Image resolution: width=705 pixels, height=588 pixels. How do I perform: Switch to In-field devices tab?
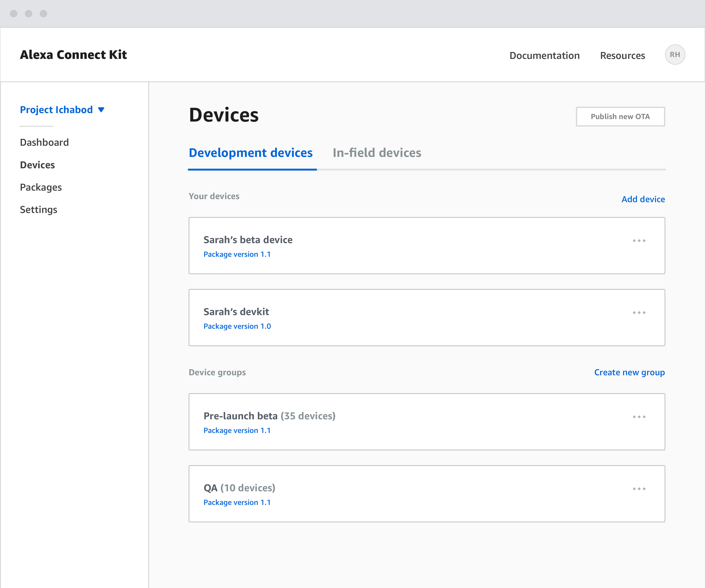[377, 153]
